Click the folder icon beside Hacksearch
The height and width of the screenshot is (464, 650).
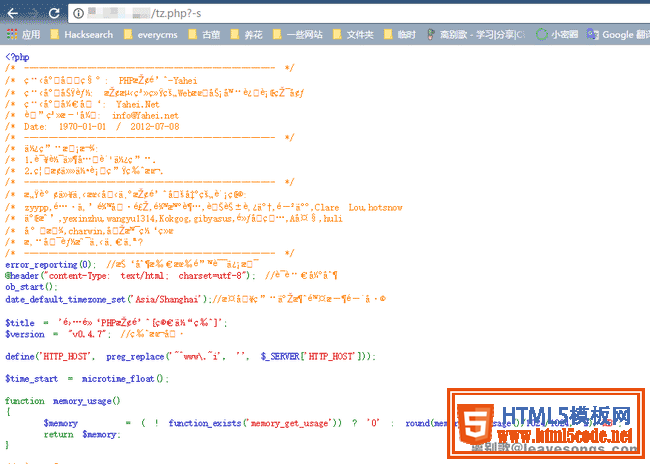[x=55, y=34]
